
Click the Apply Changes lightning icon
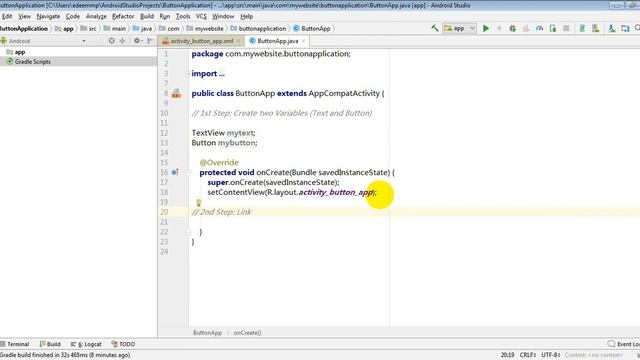click(499, 28)
